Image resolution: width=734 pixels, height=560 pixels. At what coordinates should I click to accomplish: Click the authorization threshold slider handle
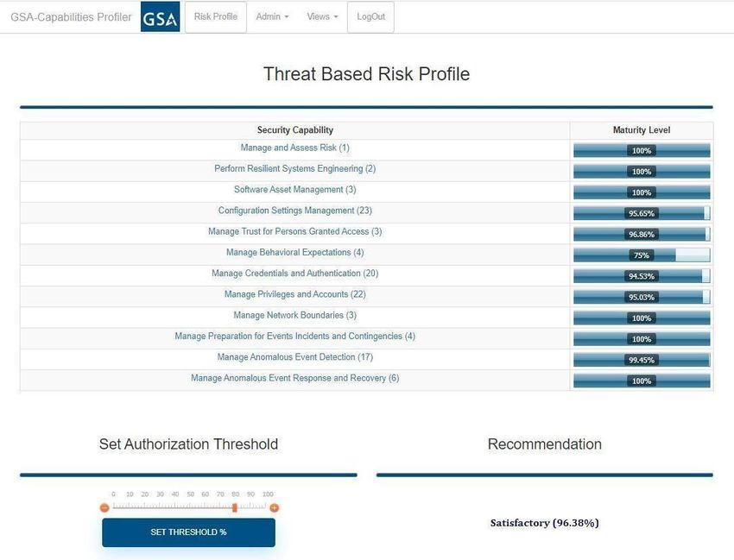[235, 507]
